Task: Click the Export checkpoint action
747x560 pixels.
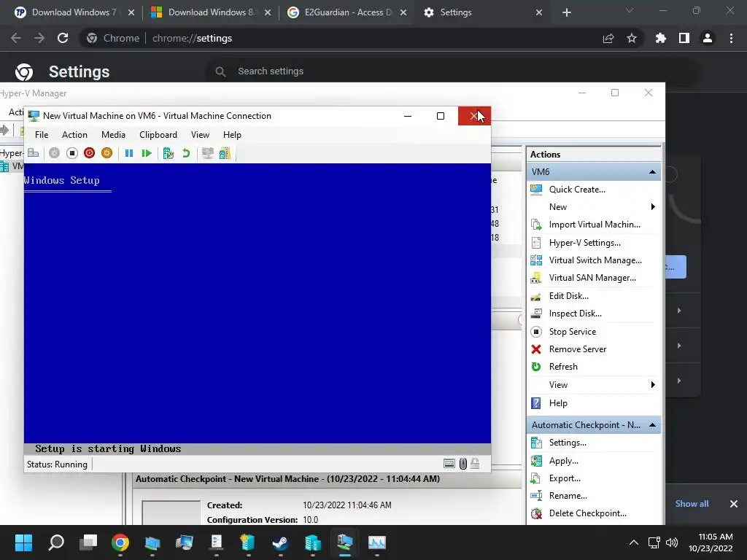Action: [x=565, y=478]
